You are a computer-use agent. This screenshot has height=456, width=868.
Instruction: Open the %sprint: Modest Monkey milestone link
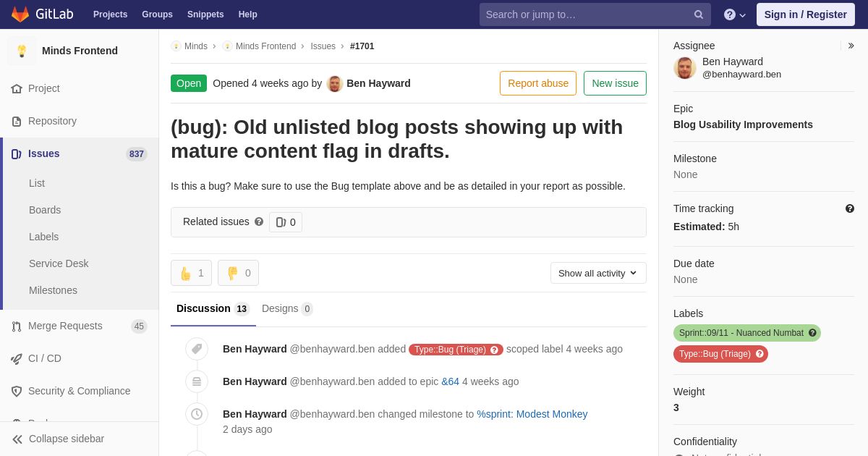pos(532,414)
